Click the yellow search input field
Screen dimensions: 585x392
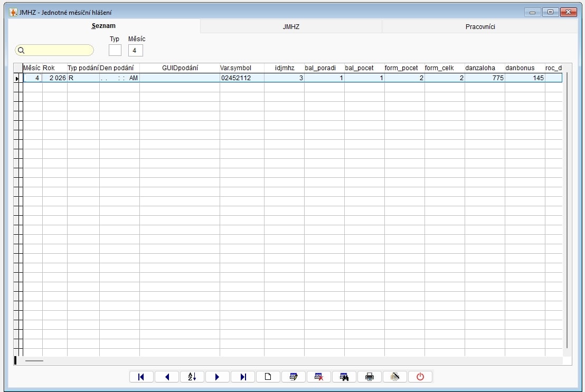tap(55, 50)
